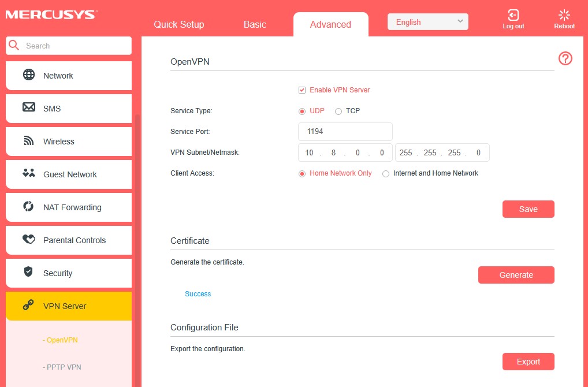The width and height of the screenshot is (588, 387).
Task: Open the PPTP VPN submenu item
Action: pyautogui.click(x=62, y=367)
